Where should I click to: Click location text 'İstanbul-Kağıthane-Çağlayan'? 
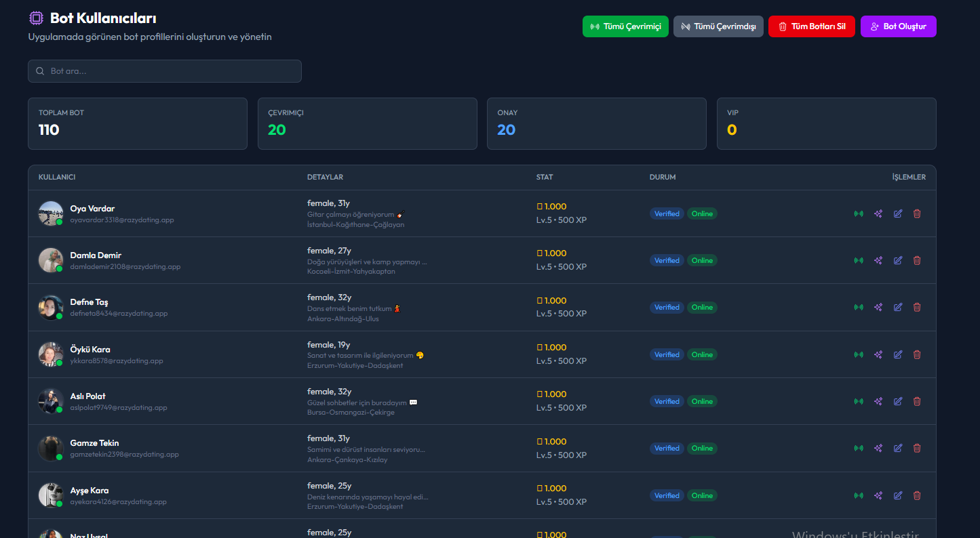coord(355,225)
